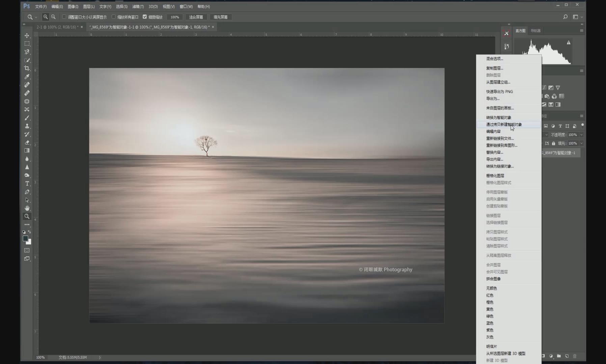Create a new layer group
This screenshot has width=606, height=364.
[x=559, y=356]
